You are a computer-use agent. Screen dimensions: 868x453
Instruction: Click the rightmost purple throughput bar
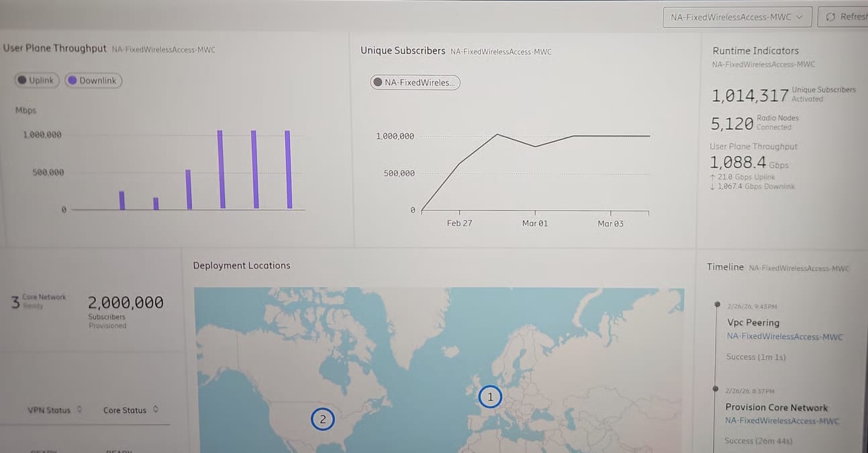289,170
